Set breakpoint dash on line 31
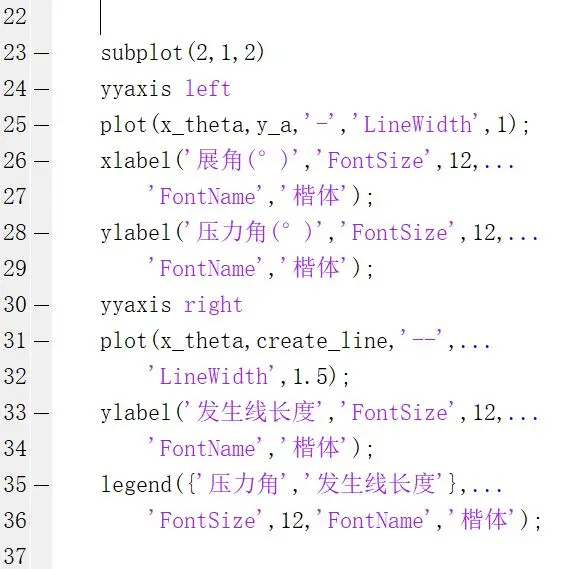 42,341
